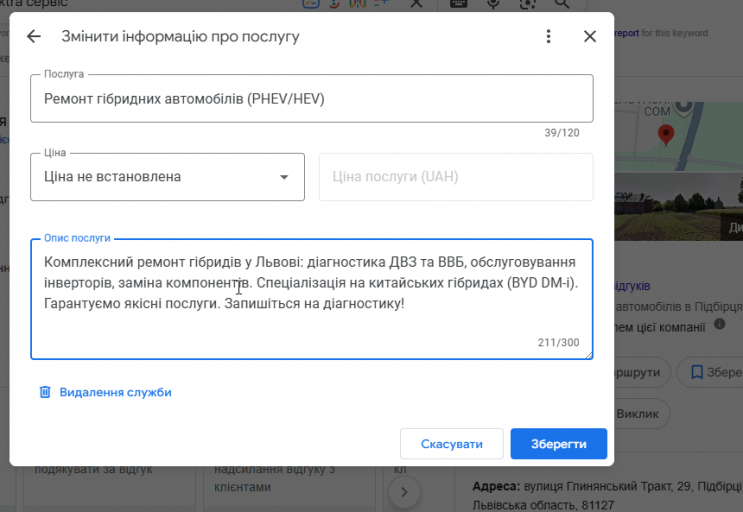Screen dimensions: 743x512
Task: Click the resize handle of the description textarea
Action: coord(589,355)
